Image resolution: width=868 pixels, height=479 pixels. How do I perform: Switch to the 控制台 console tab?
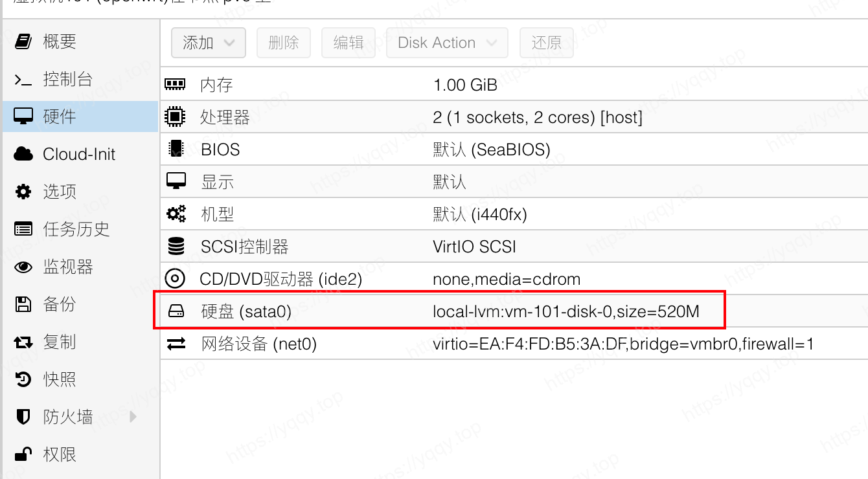(67, 79)
